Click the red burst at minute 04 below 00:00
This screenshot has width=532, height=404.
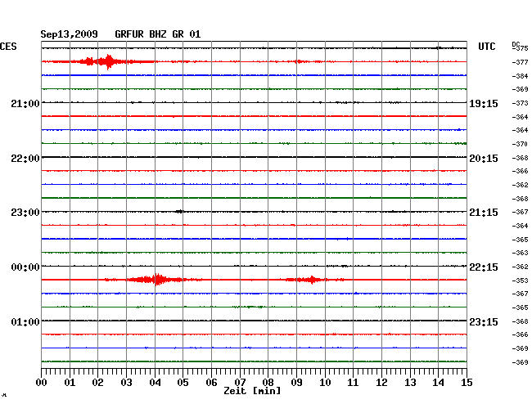[x=156, y=280]
